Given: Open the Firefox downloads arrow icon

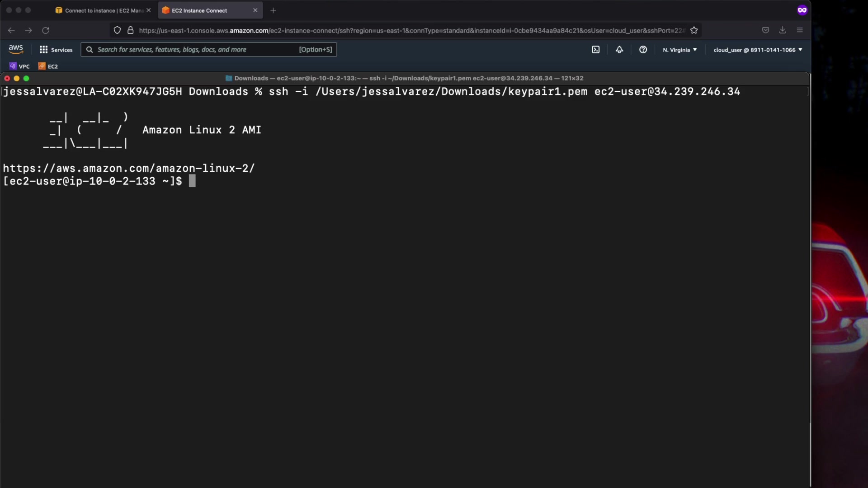Looking at the screenshot, I should pyautogui.click(x=783, y=30).
